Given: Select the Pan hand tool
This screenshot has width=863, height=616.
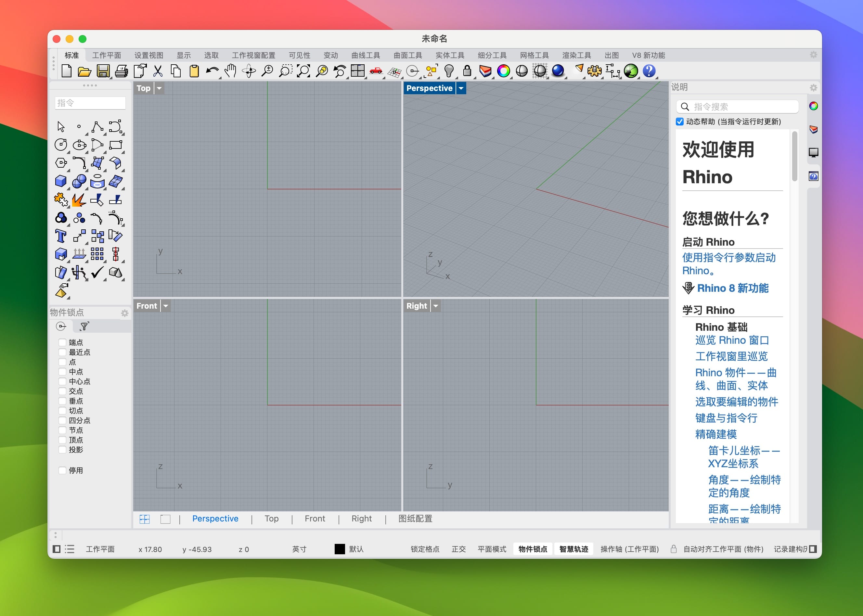Looking at the screenshot, I should coord(230,71).
